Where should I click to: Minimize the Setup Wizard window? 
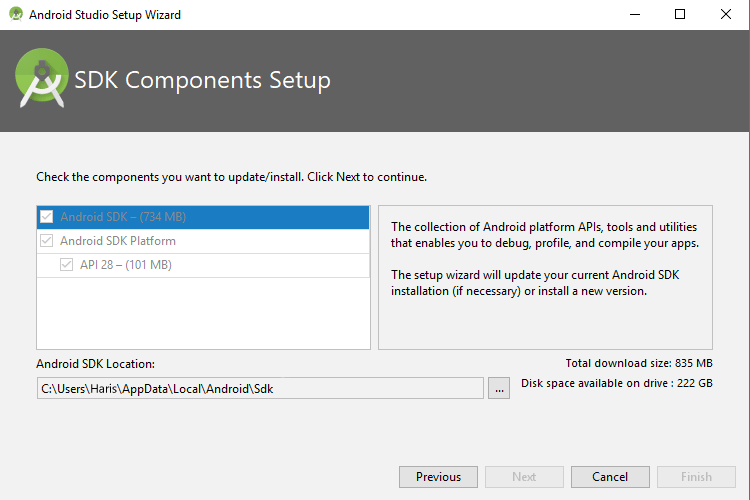click(x=635, y=14)
